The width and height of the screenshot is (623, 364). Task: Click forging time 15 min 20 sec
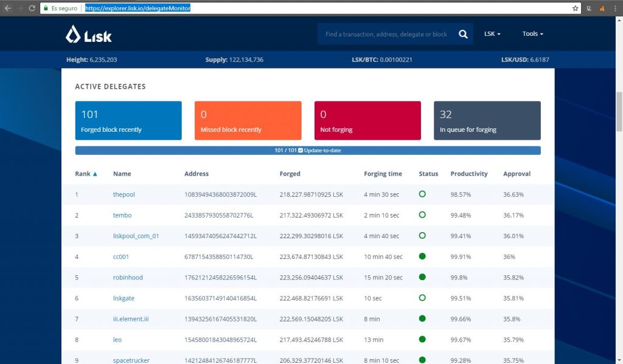[x=383, y=277]
